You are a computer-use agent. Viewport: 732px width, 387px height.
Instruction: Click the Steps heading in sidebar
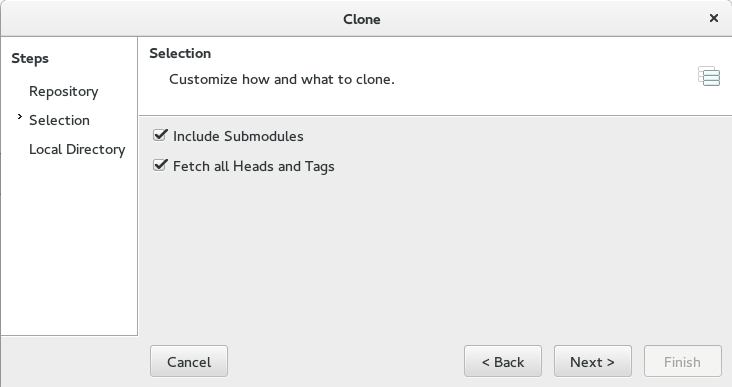tap(30, 59)
